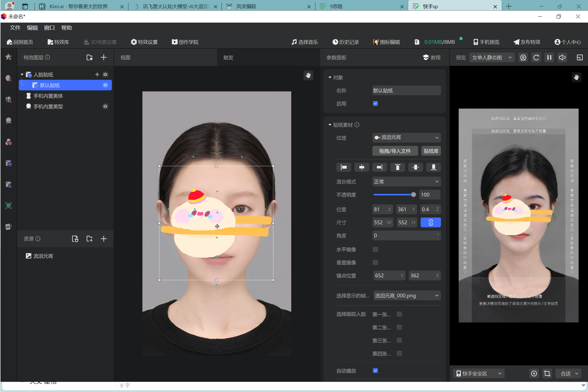Open the 合适 zoom dropdown
Screen dimensions: 588x392
[x=569, y=373]
